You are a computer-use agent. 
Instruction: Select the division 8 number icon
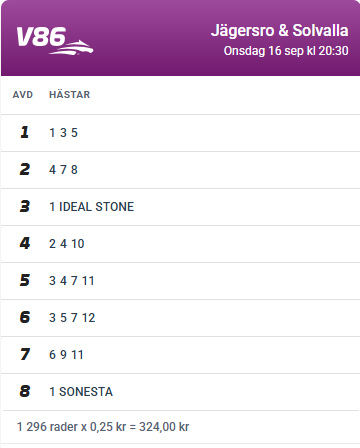(x=25, y=391)
